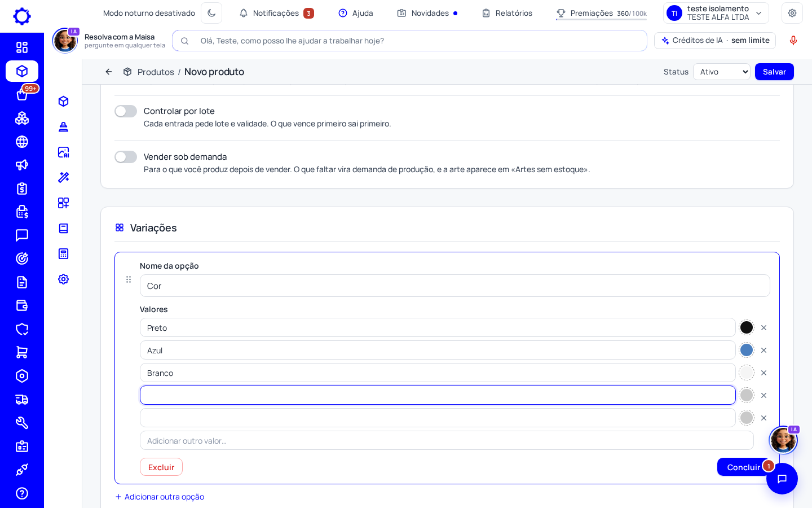Open the Ajuda menu item
The height and width of the screenshot is (508, 812).
356,13
